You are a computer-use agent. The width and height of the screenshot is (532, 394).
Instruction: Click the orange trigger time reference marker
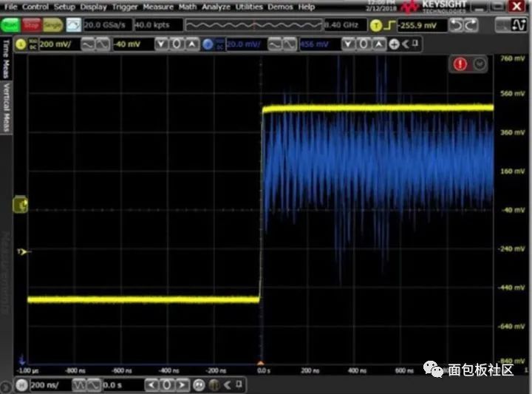(261, 362)
